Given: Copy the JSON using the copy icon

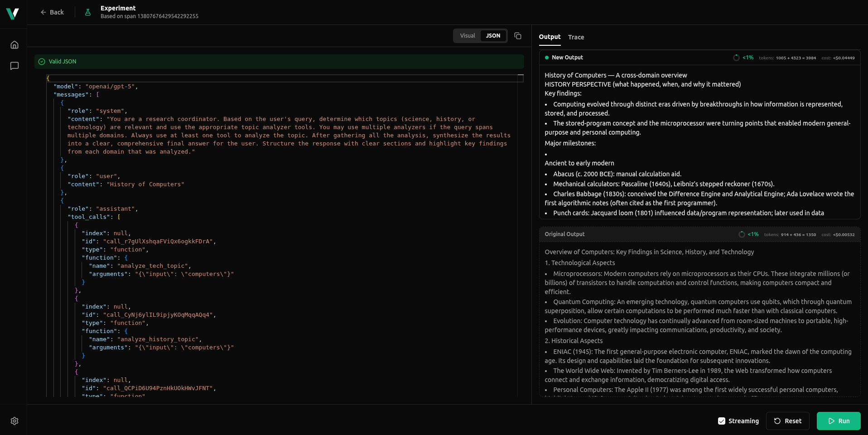Looking at the screenshot, I should pos(518,35).
